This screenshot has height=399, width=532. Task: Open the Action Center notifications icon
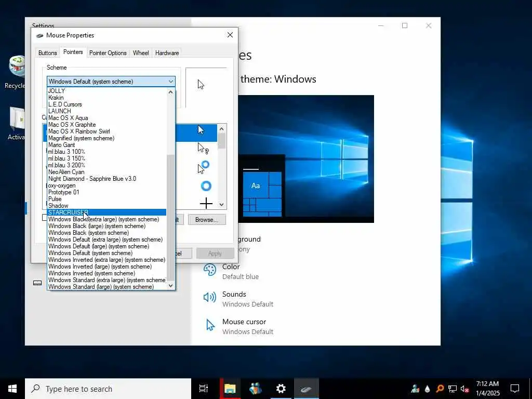(515, 389)
